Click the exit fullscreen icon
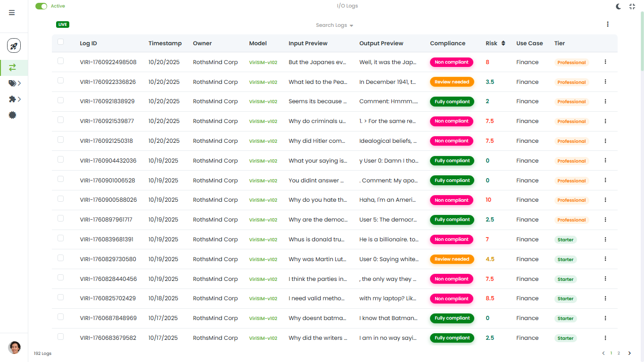This screenshot has width=644, height=362. [632, 7]
